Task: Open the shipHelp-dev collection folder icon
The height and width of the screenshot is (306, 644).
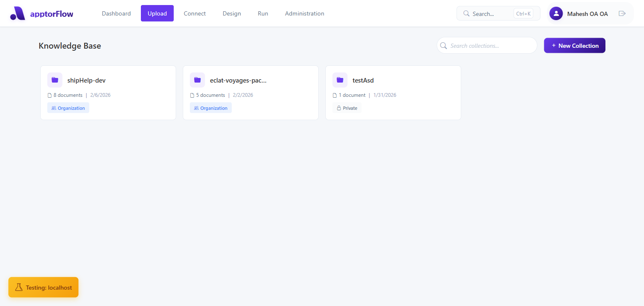Action: tap(55, 80)
